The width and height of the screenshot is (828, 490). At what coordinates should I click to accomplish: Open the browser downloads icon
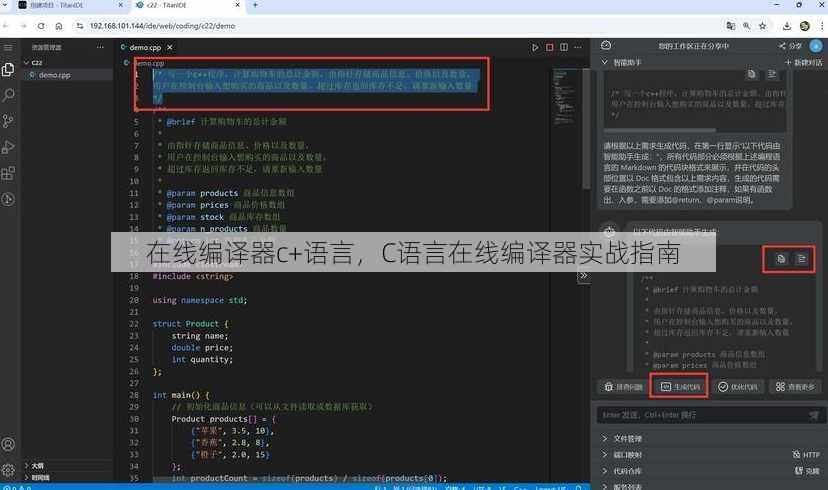787,26
